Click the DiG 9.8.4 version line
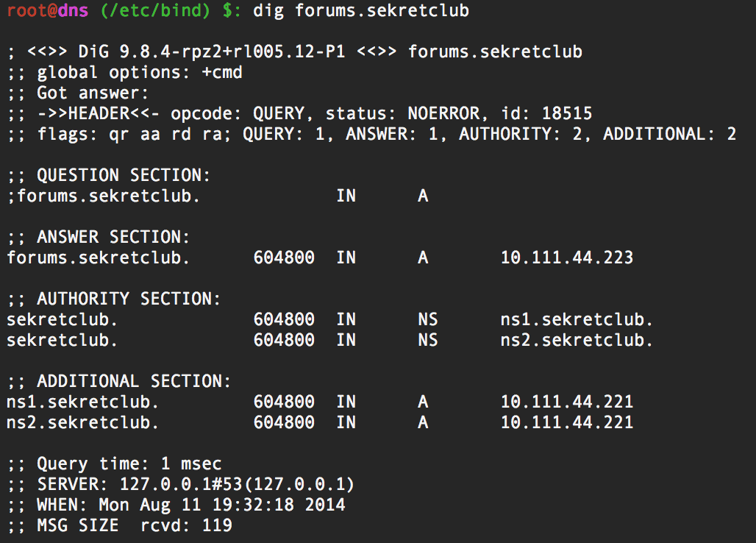This screenshot has height=543, width=756. pyautogui.click(x=295, y=52)
